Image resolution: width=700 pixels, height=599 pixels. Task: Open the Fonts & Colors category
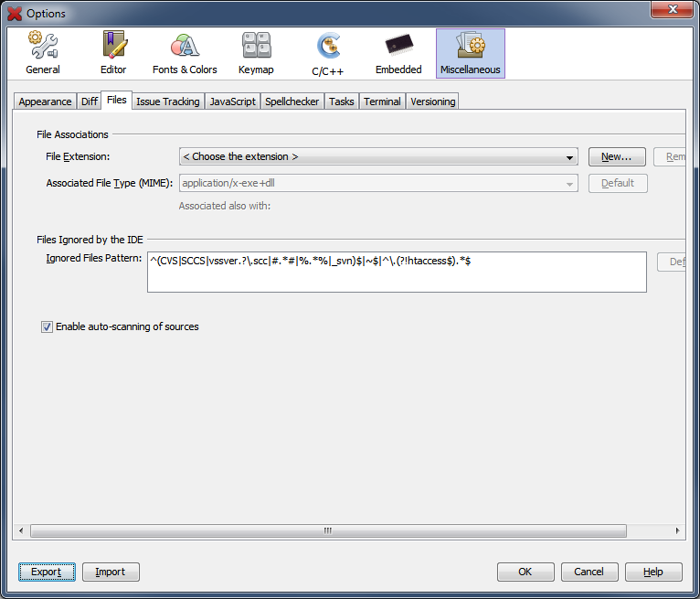coord(185,53)
